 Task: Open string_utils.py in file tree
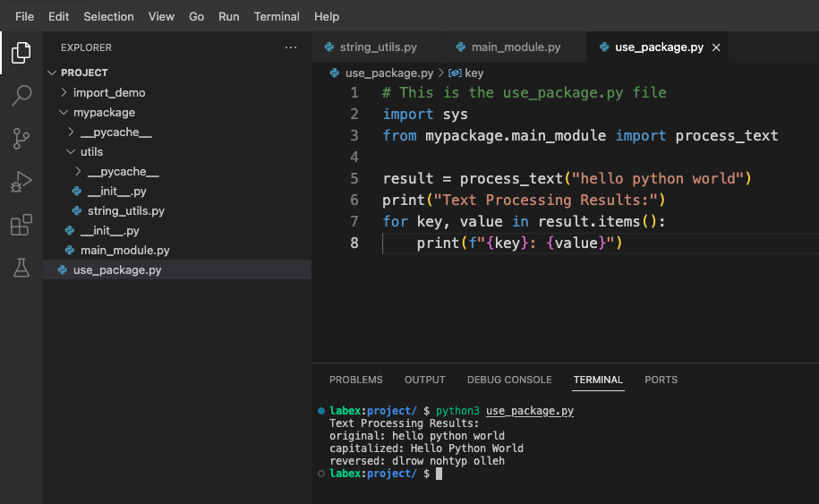tap(125, 211)
